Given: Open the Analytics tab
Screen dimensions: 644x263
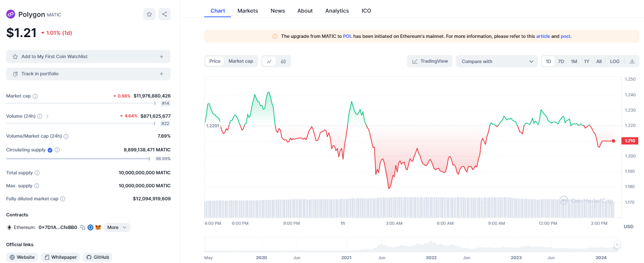Looking at the screenshot, I should pyautogui.click(x=337, y=11).
